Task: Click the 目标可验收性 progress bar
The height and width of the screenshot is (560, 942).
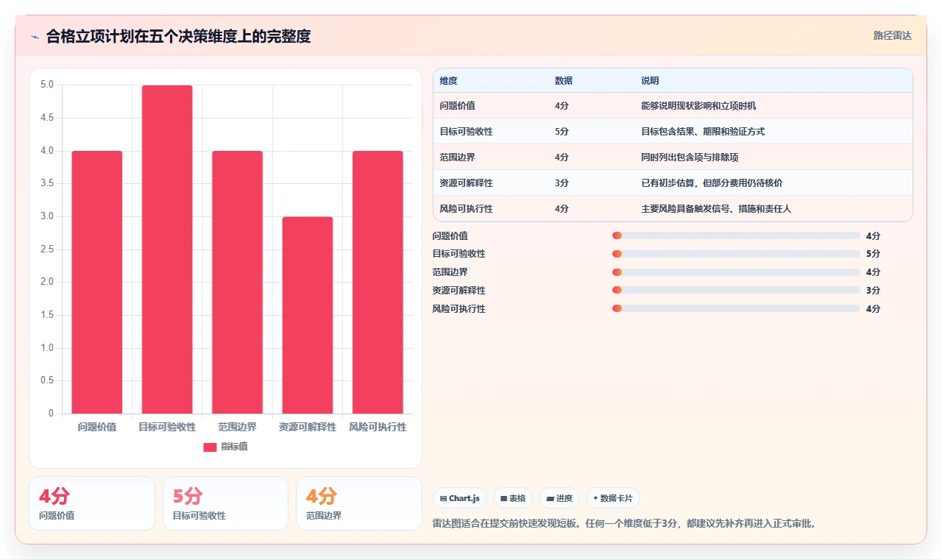Action: [x=736, y=254]
